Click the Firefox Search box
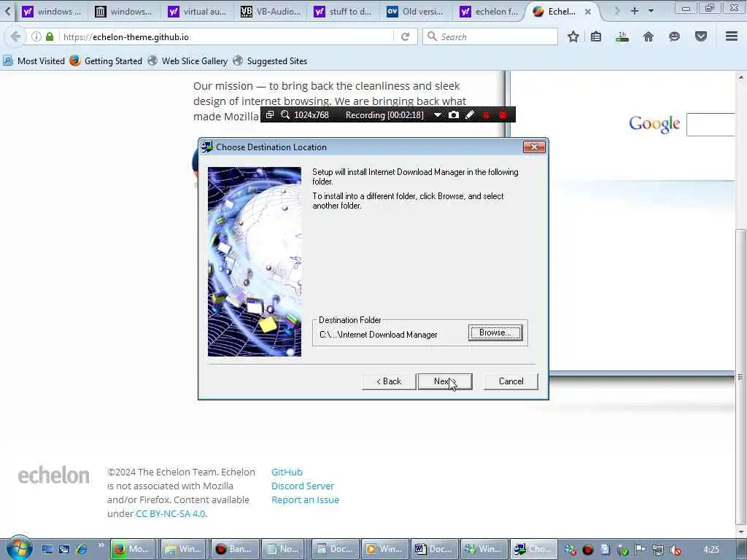 [x=490, y=36]
